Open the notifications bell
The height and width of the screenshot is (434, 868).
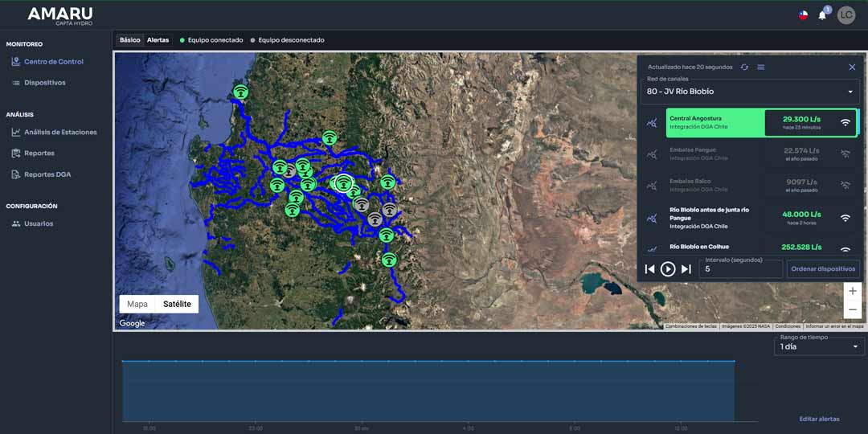(822, 15)
